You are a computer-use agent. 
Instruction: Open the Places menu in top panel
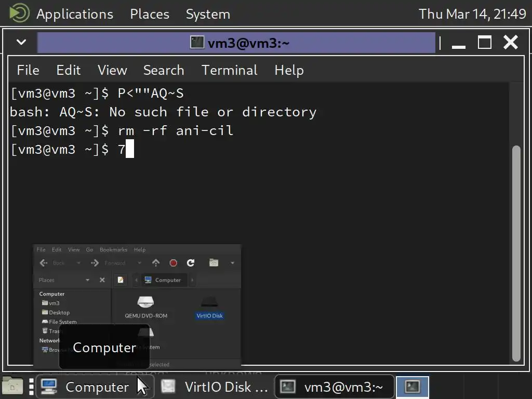(150, 14)
